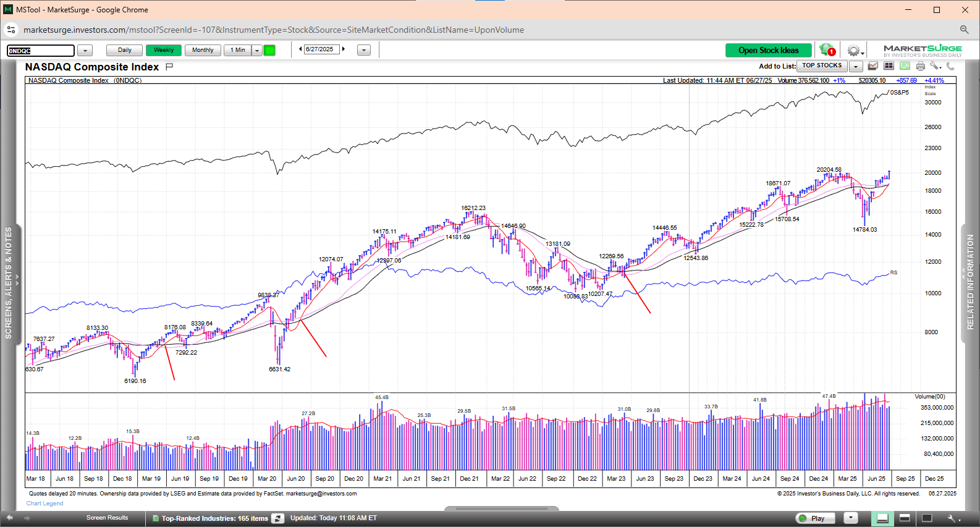Switch chart to Daily period
The width and height of the screenshot is (980, 527).
124,50
